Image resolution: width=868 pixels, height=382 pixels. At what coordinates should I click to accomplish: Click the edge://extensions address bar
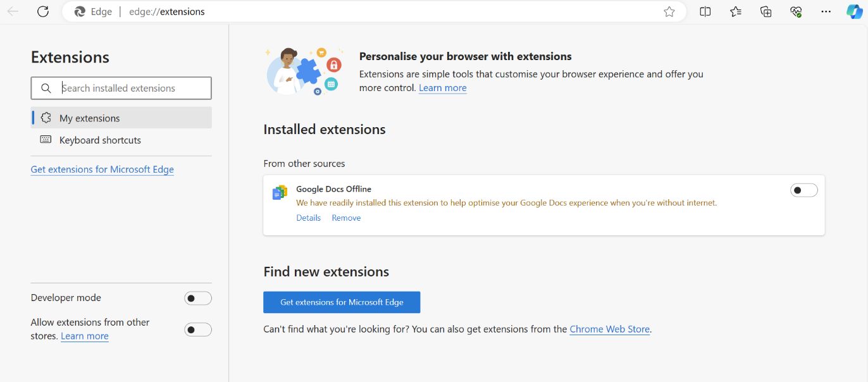tap(373, 11)
